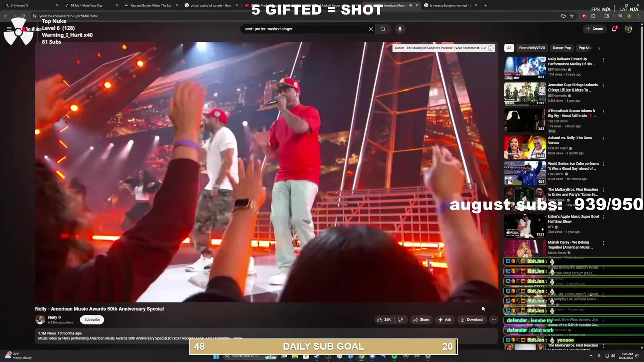This screenshot has width=644, height=362.
Task: Reload the page in the browser
Action: (x=23, y=16)
